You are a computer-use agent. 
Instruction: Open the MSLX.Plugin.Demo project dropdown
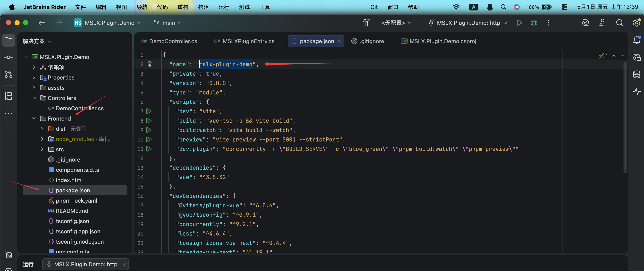108,23
